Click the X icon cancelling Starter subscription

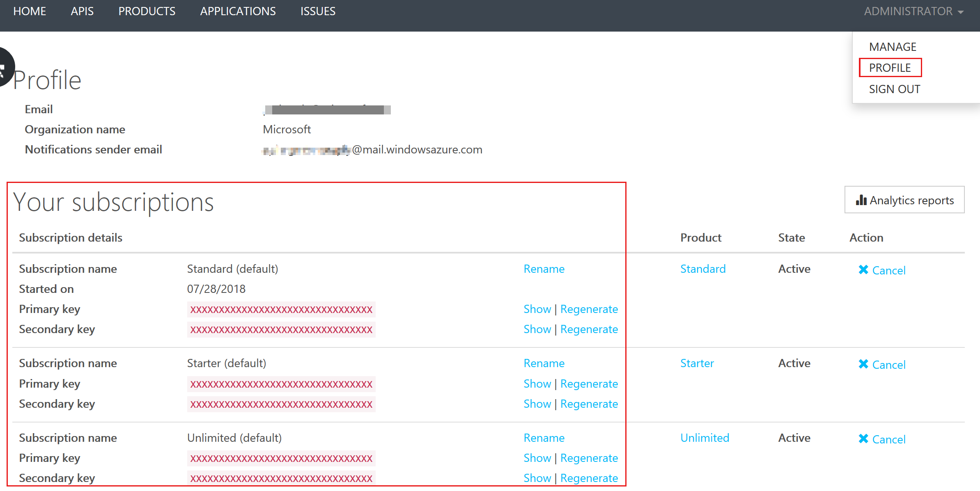tap(863, 364)
